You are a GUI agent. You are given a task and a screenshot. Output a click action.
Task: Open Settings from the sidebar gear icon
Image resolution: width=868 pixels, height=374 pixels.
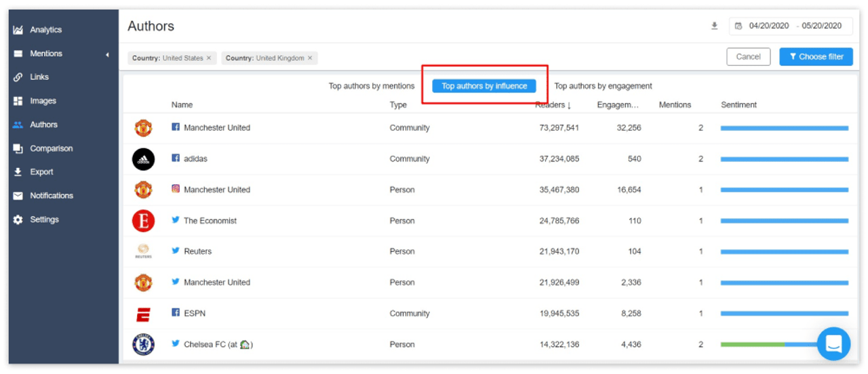point(18,220)
